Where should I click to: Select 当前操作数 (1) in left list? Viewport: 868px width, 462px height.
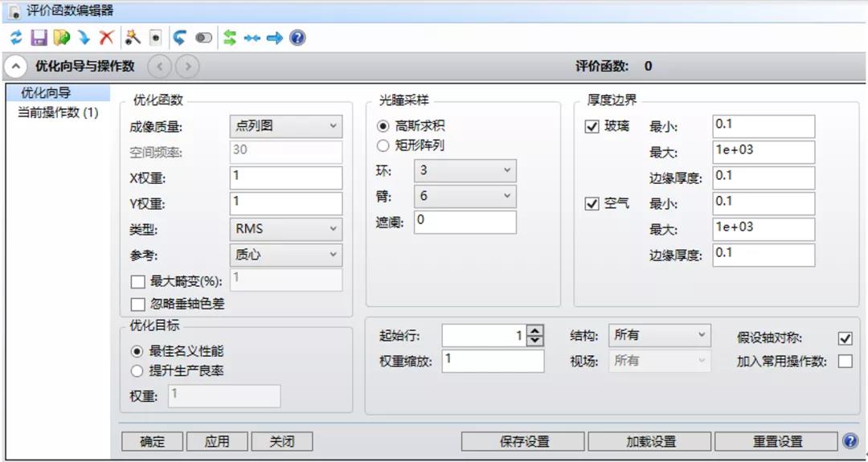(x=58, y=112)
